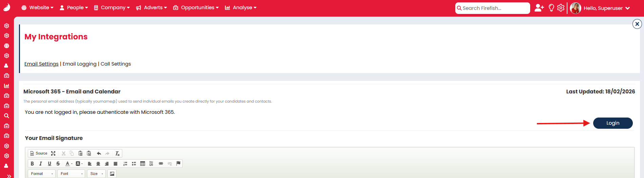Open the Source view in signature editor
The height and width of the screenshot is (178, 644).
(39, 154)
